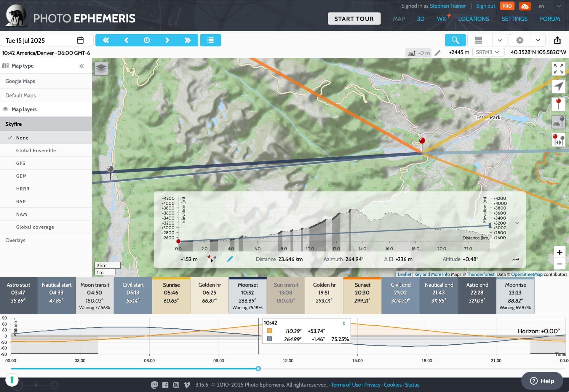Click the blue pencil in elevation panel

pos(230,259)
